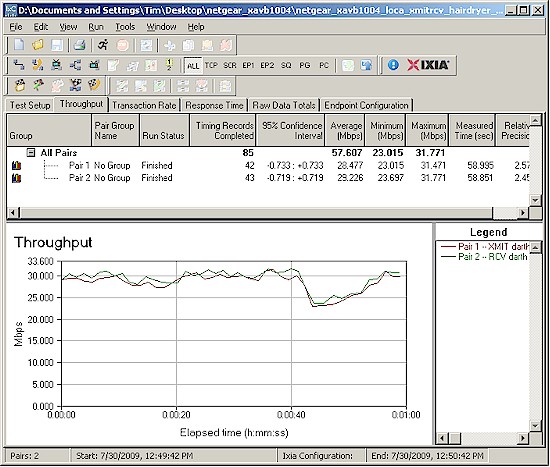Click the Pair Group Name column header
550x467 pixels.
tap(115, 130)
